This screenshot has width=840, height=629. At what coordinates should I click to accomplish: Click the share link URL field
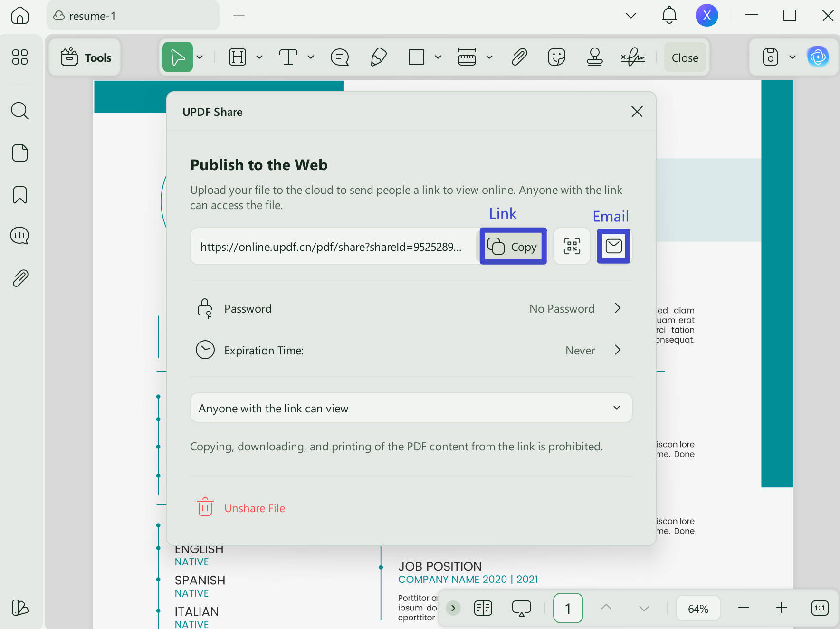click(x=333, y=246)
